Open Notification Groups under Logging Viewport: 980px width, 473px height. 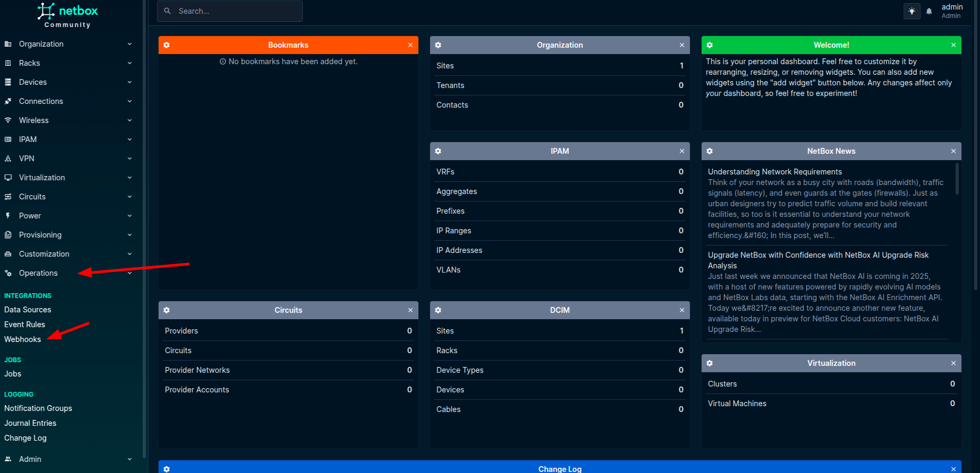38,408
